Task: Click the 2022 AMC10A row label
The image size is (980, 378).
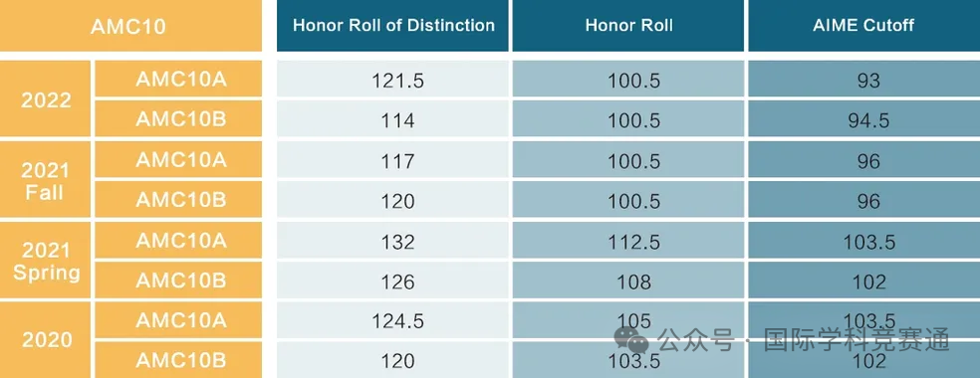Action: (178, 79)
